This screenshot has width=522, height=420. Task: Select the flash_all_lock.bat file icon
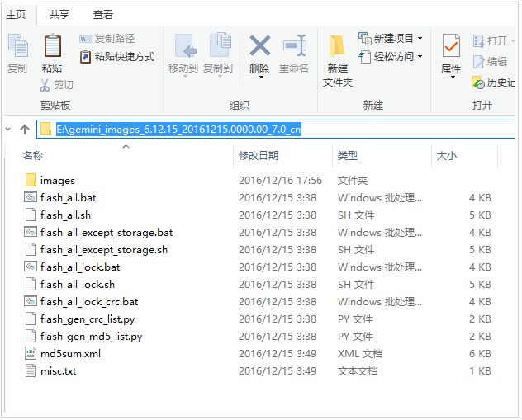point(31,267)
